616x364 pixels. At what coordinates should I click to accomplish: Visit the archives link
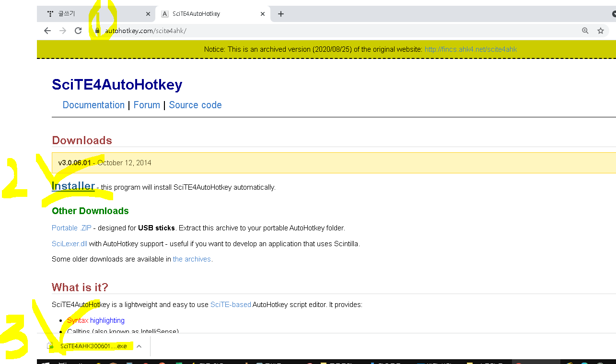click(x=192, y=259)
